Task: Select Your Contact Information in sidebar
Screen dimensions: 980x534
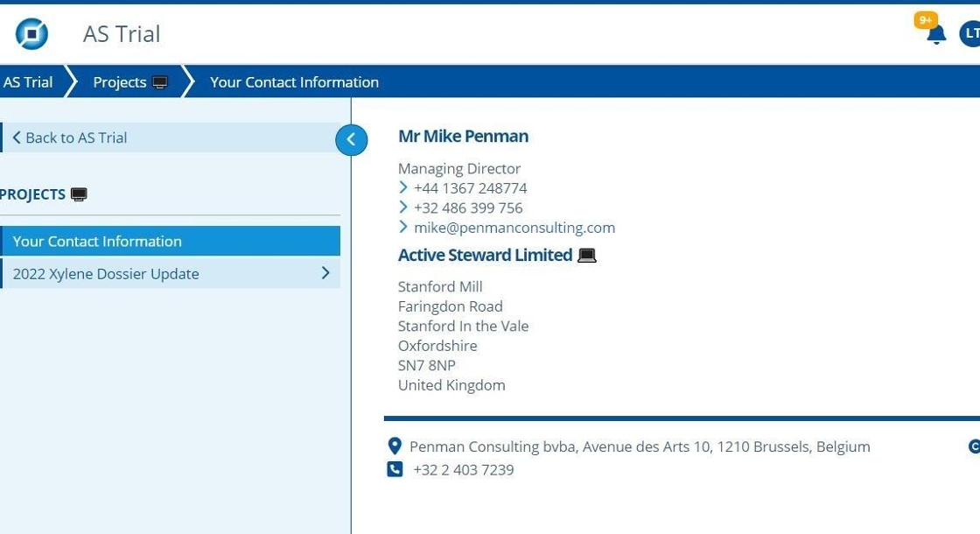Action: coord(97,242)
